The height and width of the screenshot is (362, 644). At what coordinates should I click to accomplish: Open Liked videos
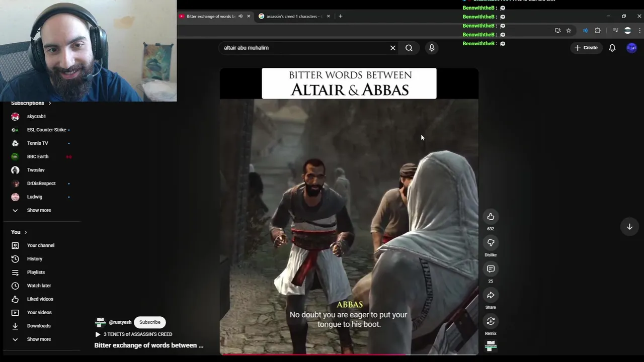pyautogui.click(x=41, y=299)
